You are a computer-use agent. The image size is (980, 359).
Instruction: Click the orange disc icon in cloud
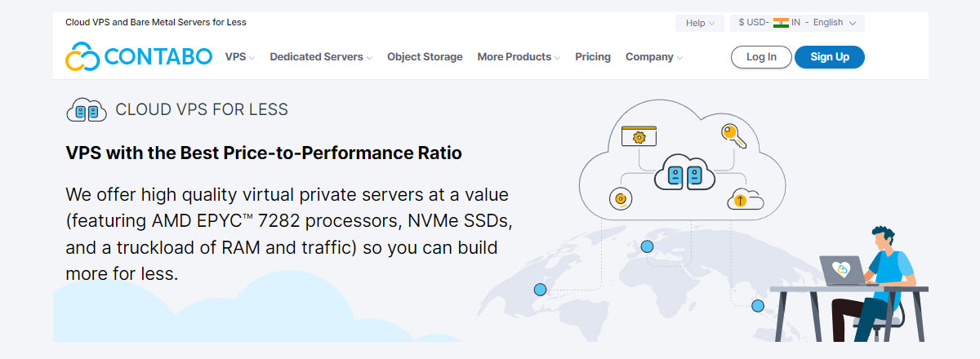tap(621, 197)
